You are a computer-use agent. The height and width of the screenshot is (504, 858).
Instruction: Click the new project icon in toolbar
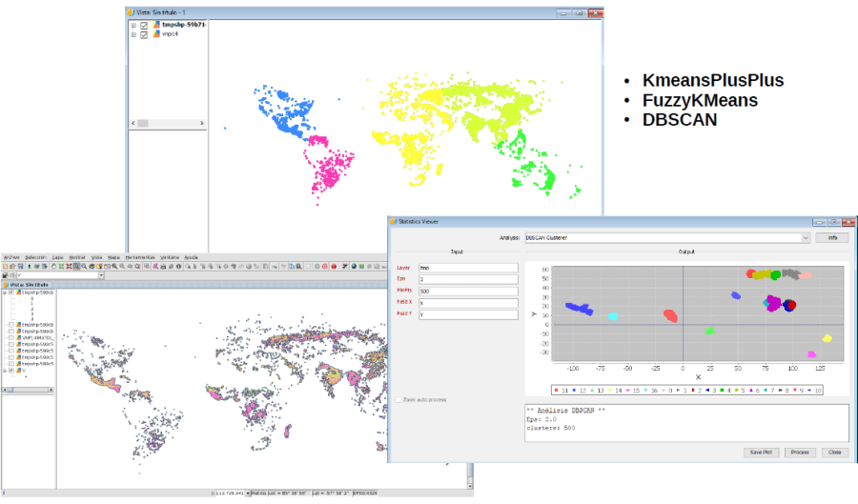[6, 266]
